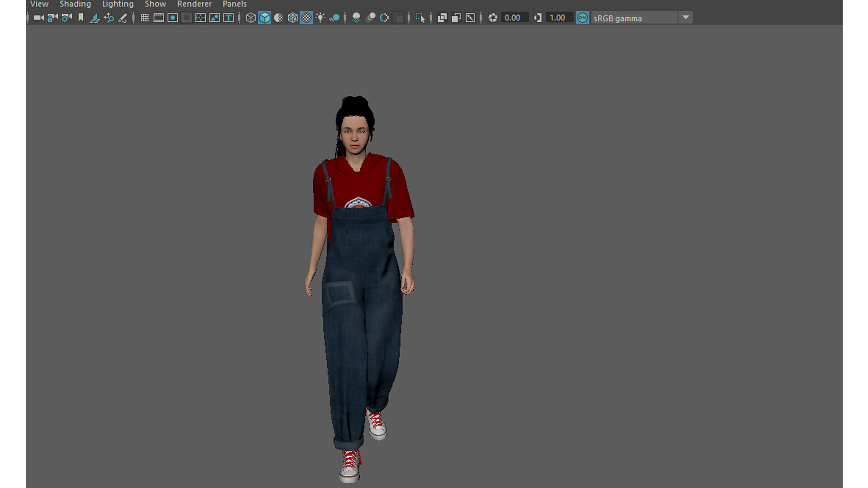Switch to Smooth Shade All display
868x488 pixels.
[264, 18]
